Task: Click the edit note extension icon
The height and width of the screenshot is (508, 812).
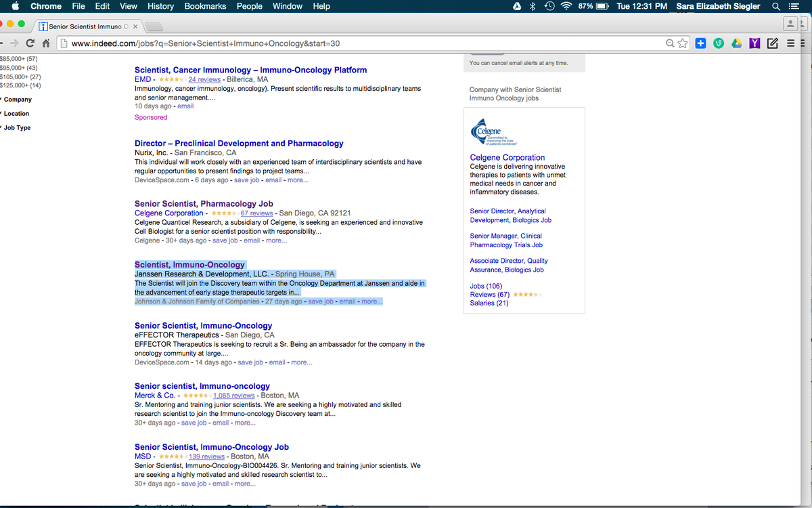Action: [771, 43]
